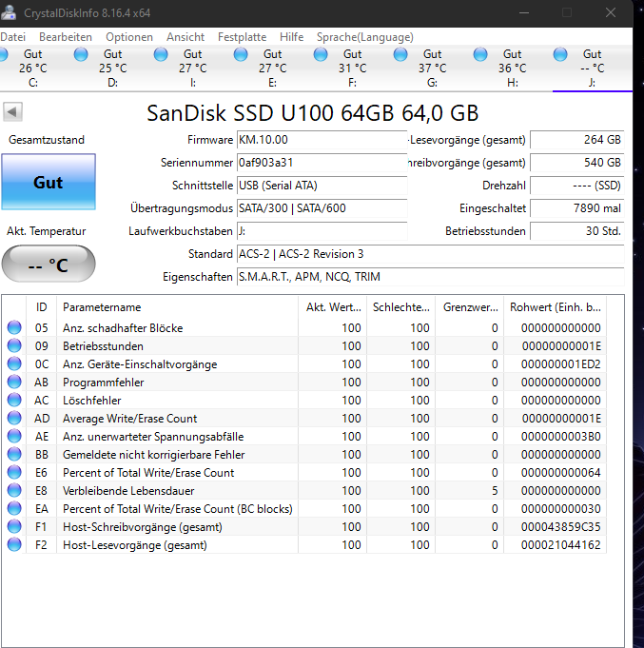Open the Ansicht menu

point(185,37)
